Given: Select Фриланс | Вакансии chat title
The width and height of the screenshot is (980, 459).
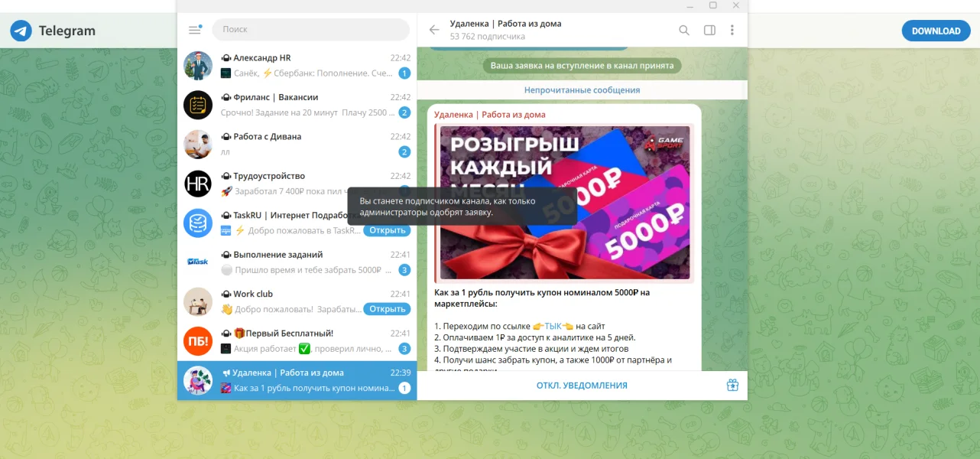Looking at the screenshot, I should [x=276, y=97].
